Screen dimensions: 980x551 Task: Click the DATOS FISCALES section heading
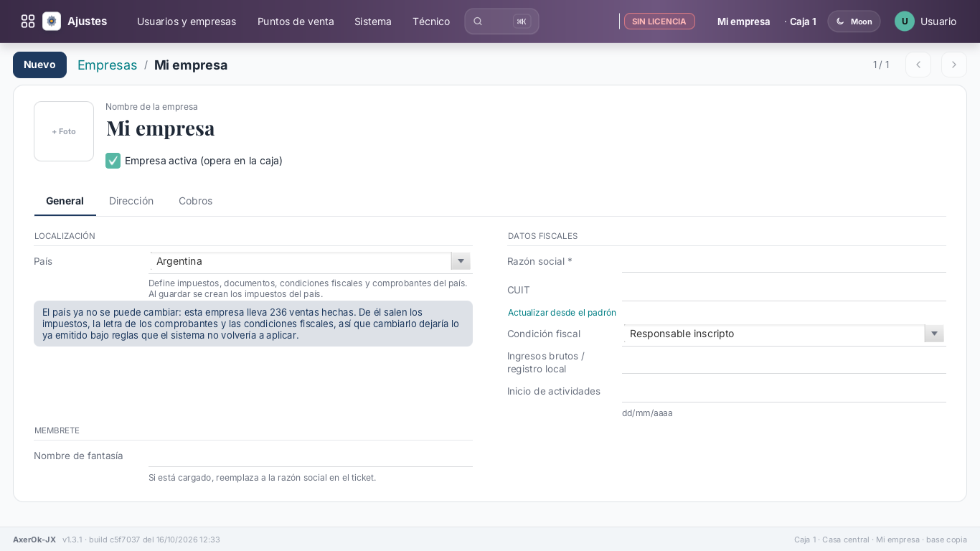point(542,236)
